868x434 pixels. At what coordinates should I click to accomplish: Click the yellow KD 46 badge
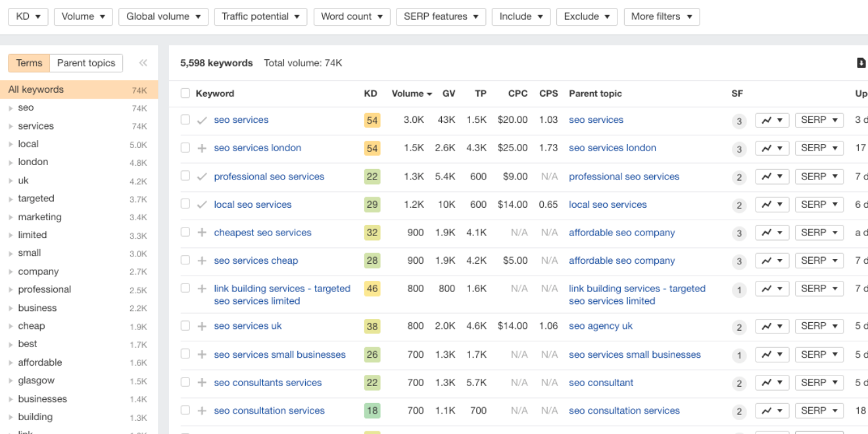point(372,289)
